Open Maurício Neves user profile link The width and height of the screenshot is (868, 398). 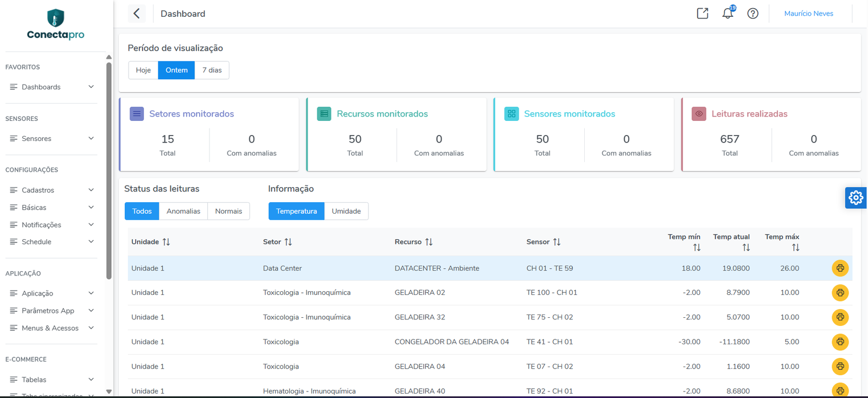(x=808, y=14)
